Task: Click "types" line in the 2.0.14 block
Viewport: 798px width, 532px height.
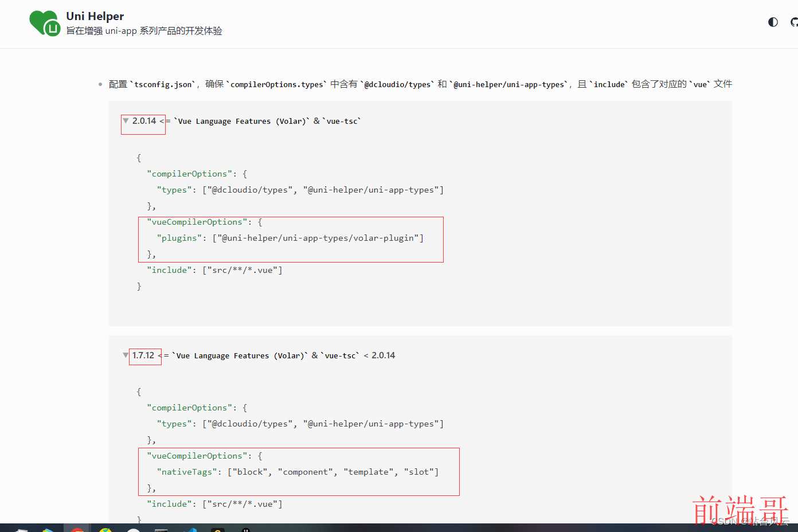Action: [x=300, y=190]
